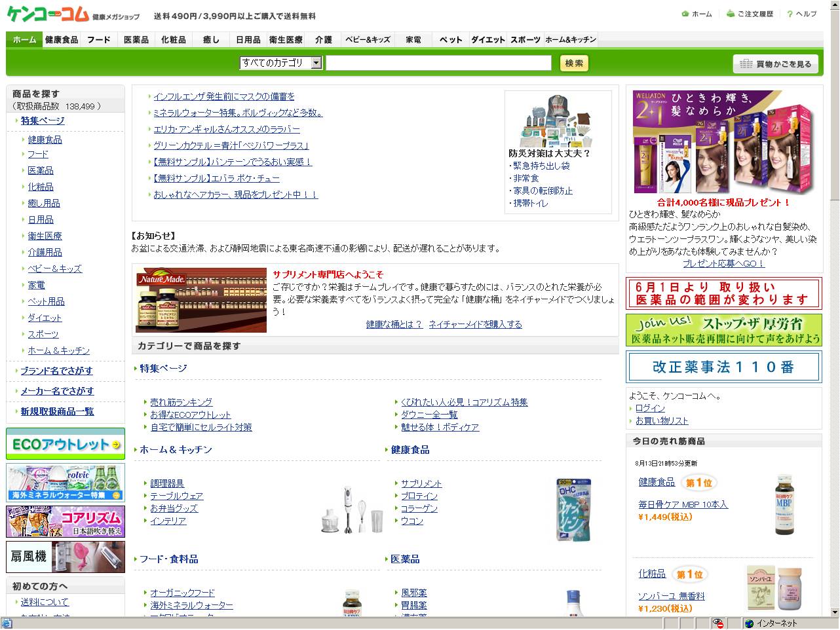The image size is (840, 630).
Task: Click the ログイン login link
Action: coord(650,408)
